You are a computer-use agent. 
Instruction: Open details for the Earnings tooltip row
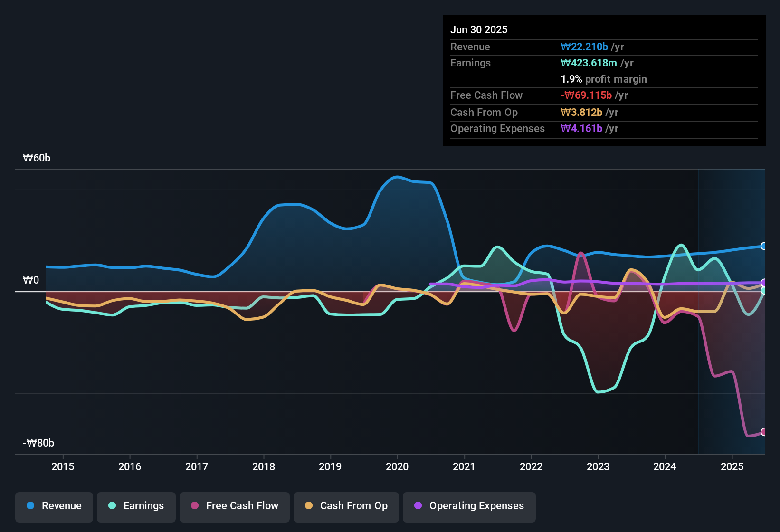click(470, 63)
